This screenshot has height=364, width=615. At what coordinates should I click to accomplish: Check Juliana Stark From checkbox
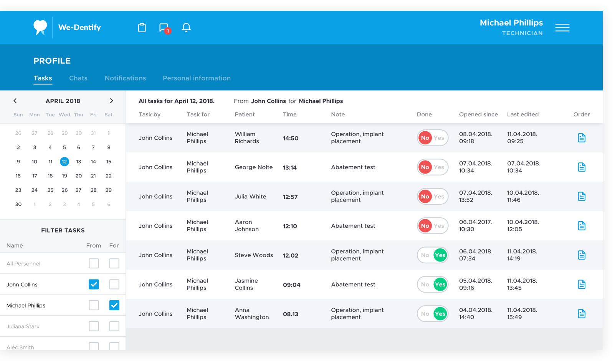(x=94, y=326)
